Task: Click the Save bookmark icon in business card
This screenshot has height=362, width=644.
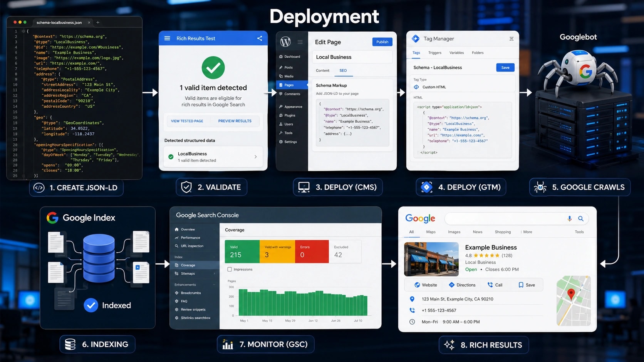Action: [x=521, y=285]
